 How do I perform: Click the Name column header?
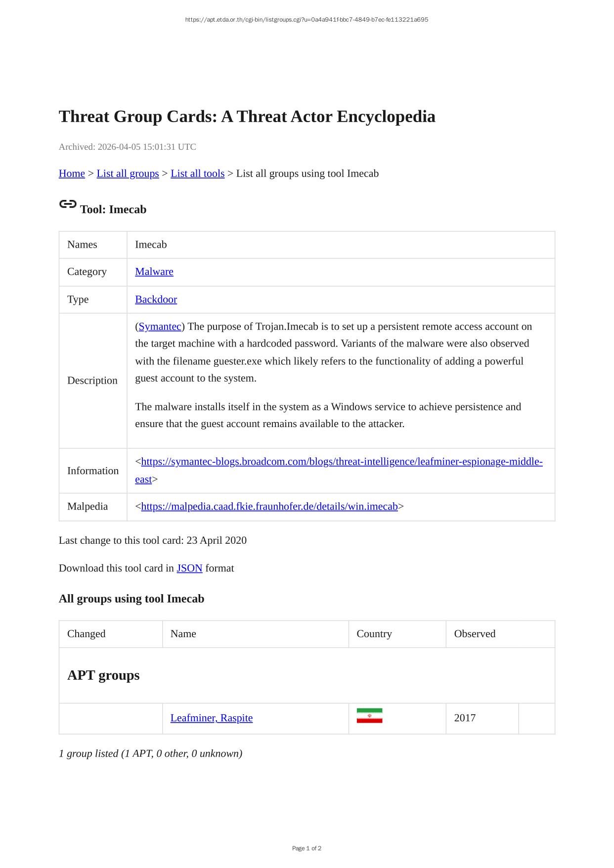pos(183,634)
